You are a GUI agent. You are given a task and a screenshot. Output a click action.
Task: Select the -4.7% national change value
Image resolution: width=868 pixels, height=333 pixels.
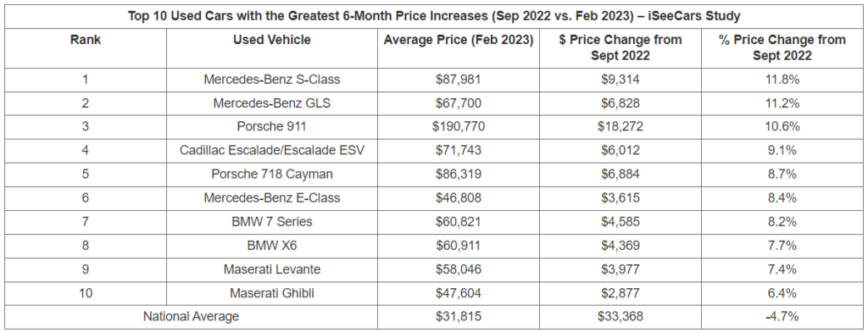tap(782, 317)
